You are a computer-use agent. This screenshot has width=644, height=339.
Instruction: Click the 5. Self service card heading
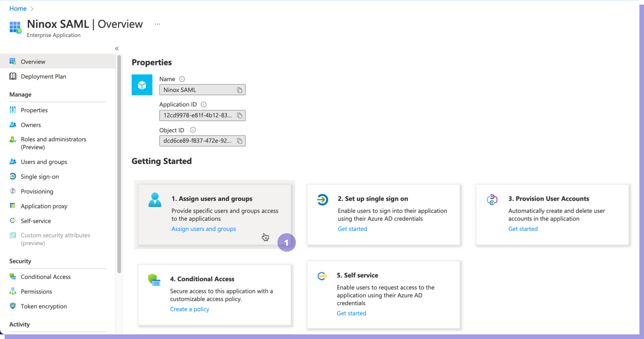pos(357,275)
